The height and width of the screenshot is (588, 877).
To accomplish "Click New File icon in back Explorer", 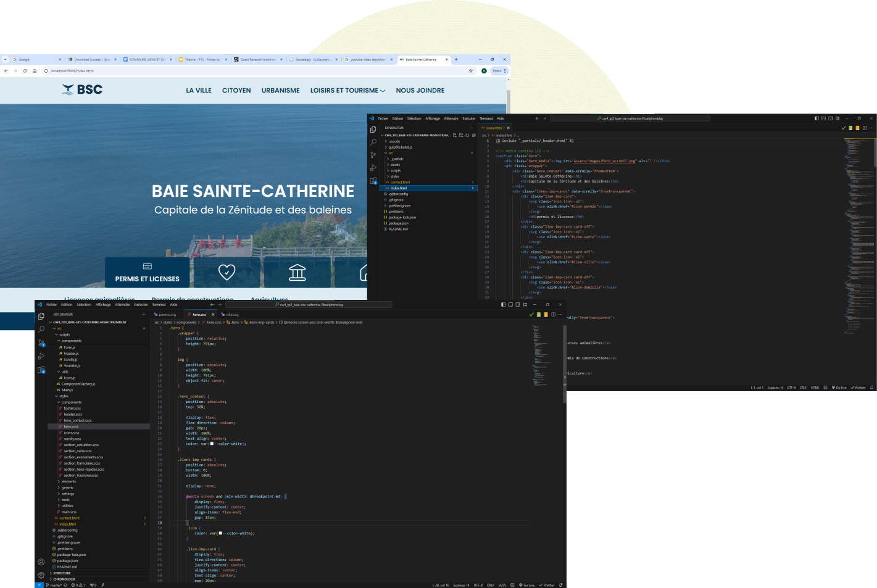I will click(x=455, y=135).
